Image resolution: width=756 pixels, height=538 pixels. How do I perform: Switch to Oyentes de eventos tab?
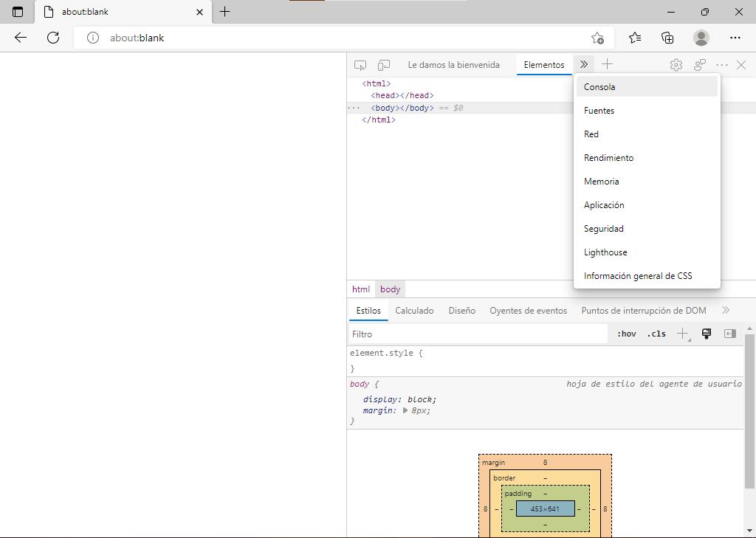pos(529,311)
